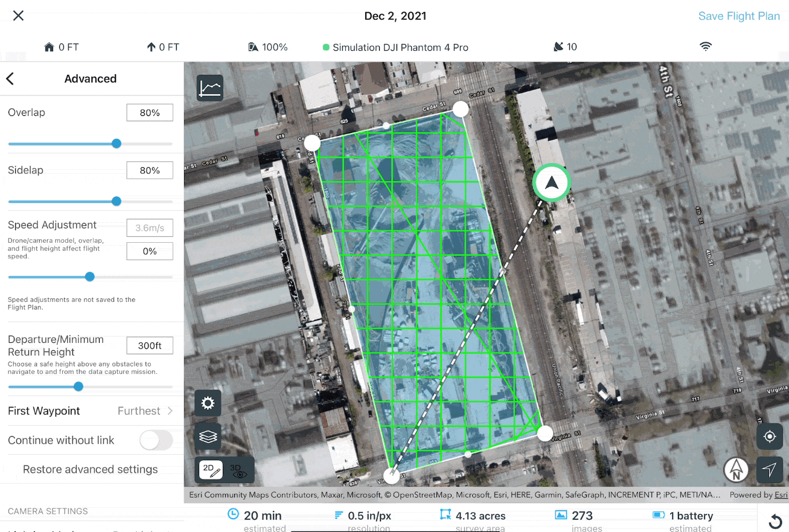
Task: Edit Departure/Minimum Return Height field
Action: click(150, 345)
